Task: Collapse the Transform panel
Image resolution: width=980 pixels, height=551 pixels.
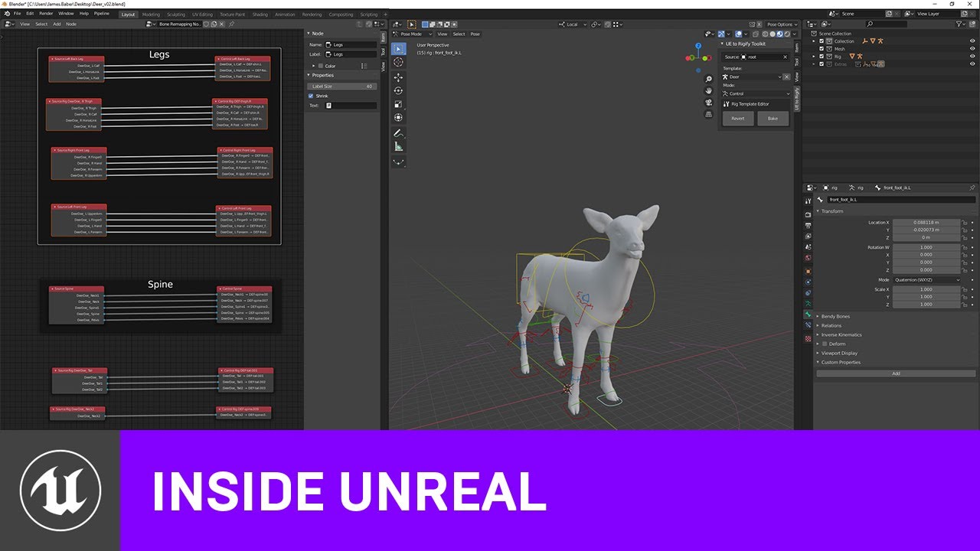Action: click(831, 211)
